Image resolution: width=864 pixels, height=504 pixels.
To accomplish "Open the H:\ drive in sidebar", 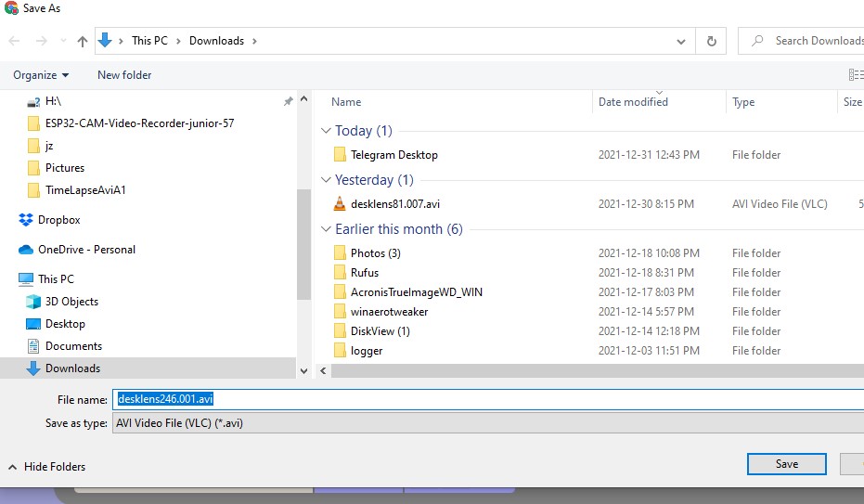I will click(x=53, y=101).
